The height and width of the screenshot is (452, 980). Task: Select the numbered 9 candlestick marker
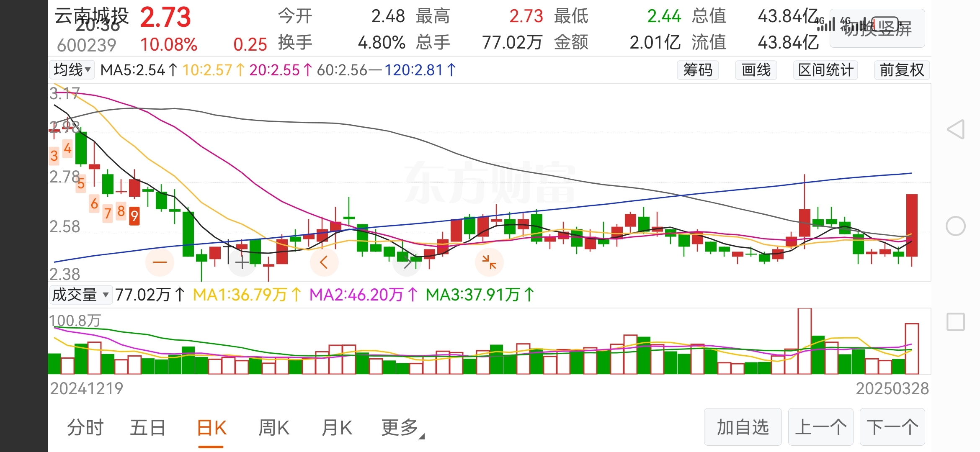click(134, 216)
